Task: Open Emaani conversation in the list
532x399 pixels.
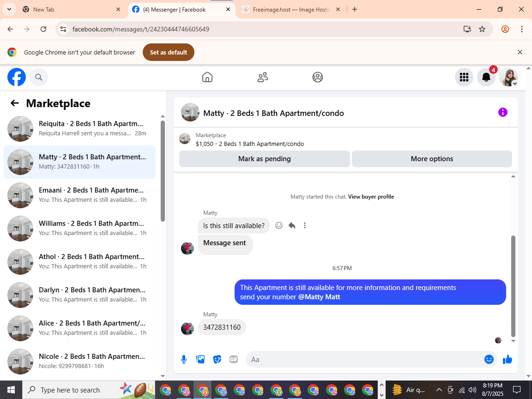Action: 80,195
